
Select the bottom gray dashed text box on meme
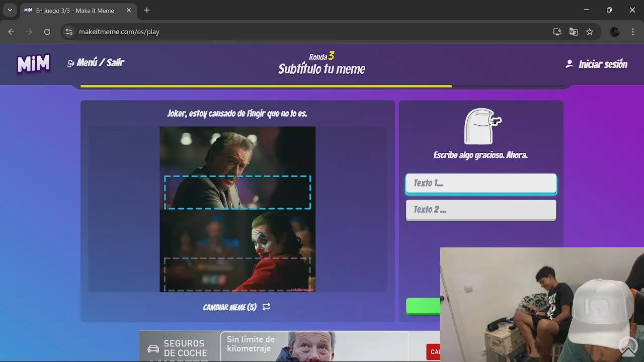237,275
